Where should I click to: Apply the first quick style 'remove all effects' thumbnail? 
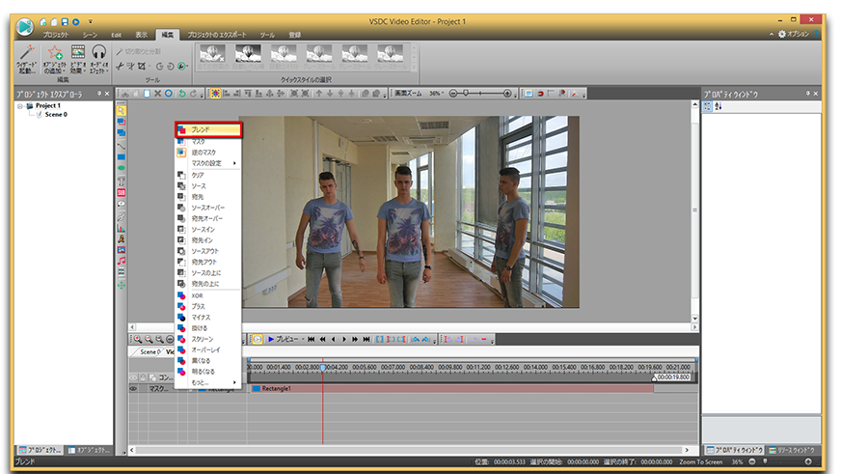point(212,57)
